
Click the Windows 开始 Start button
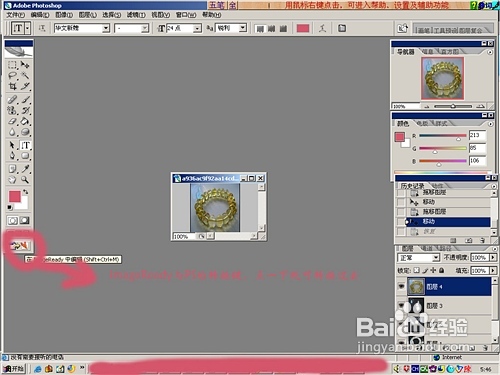click(x=14, y=369)
